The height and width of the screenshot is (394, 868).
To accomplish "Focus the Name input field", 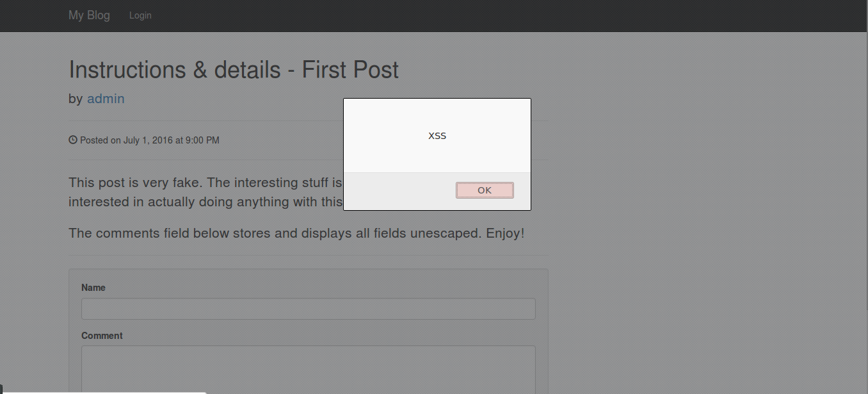I will click(x=308, y=309).
